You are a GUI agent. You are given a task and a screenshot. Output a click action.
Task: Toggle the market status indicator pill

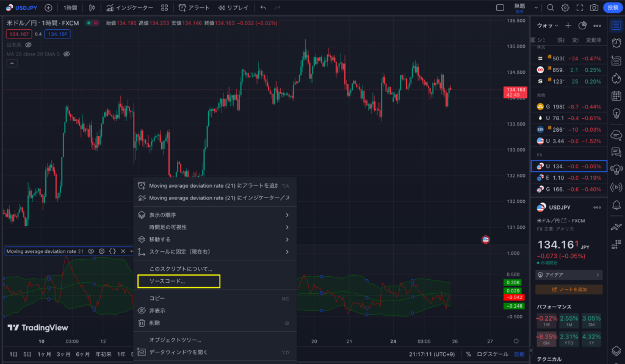click(93, 23)
